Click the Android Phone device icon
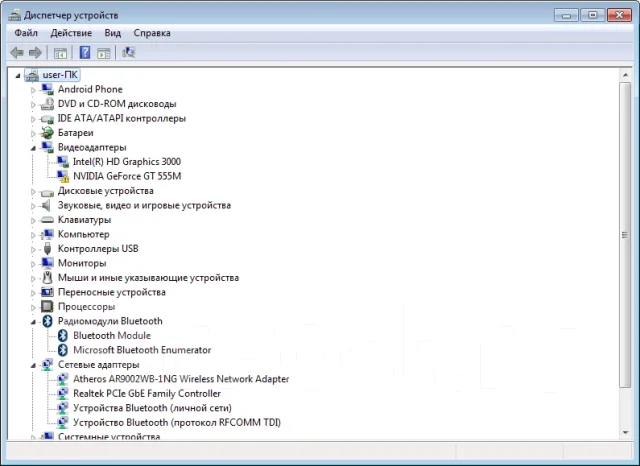The image size is (640, 466). (47, 89)
